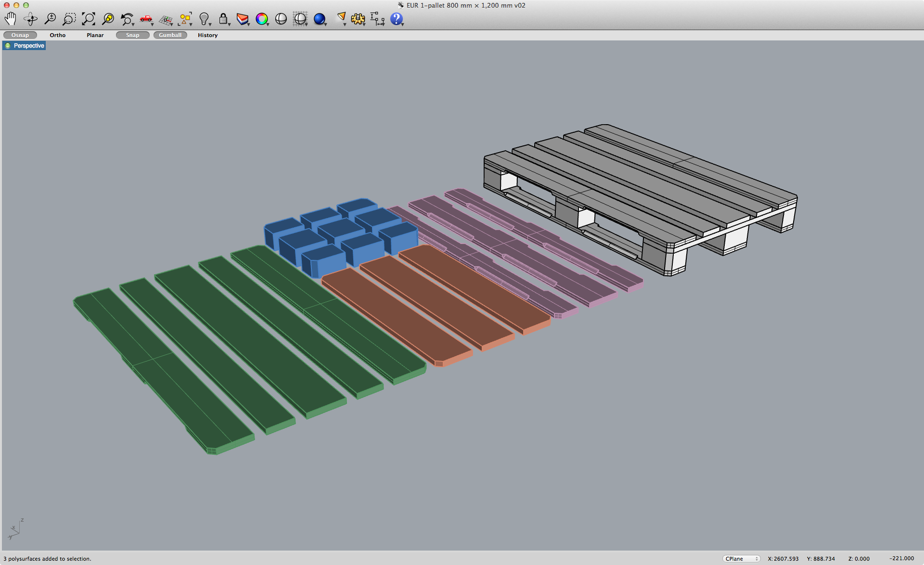Viewport: 924px width, 565px height.
Task: Click the Zoom extents icon
Action: (89, 18)
